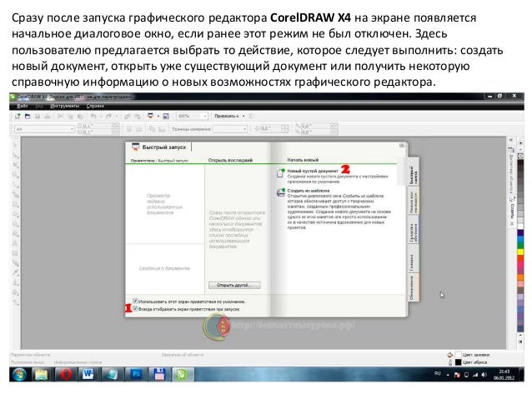The width and height of the screenshot is (532, 399).
Task: Toggle use this welcome screen as default checkbox
Action: point(135,301)
